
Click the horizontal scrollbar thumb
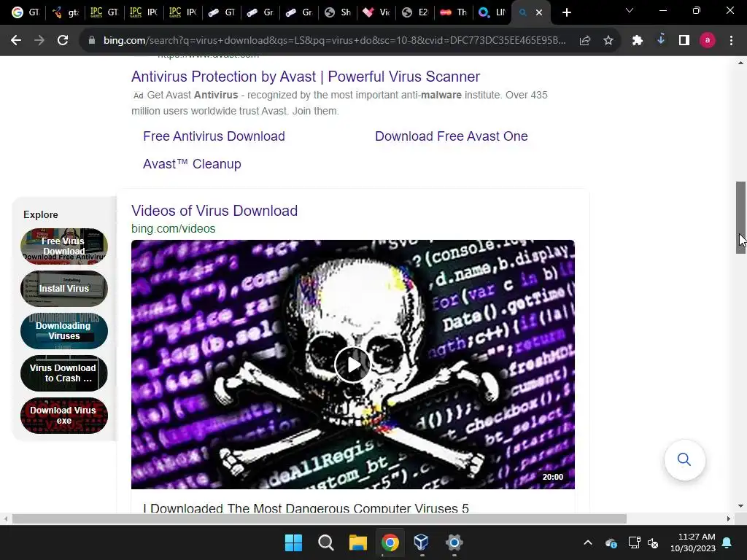tap(320, 518)
